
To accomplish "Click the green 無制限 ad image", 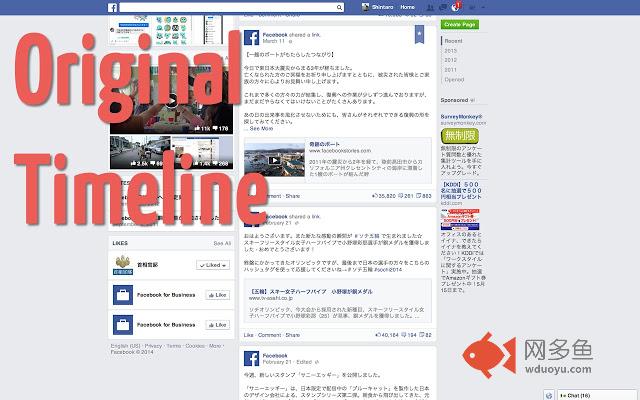I will (x=460, y=136).
